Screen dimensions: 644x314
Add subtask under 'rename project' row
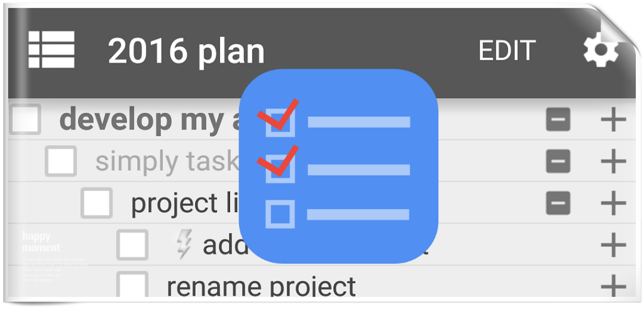pos(613,285)
